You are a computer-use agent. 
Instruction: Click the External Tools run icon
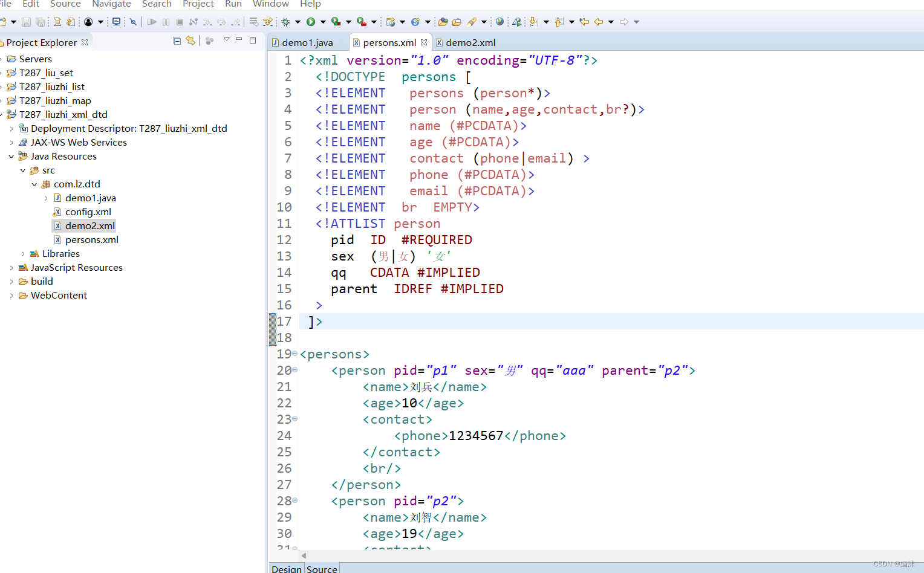click(x=361, y=22)
